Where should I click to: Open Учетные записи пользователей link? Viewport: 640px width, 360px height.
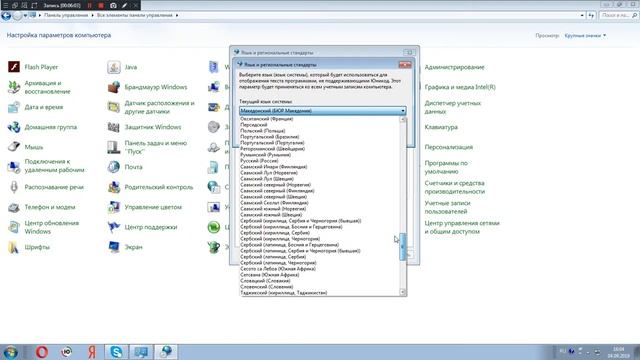(447, 207)
